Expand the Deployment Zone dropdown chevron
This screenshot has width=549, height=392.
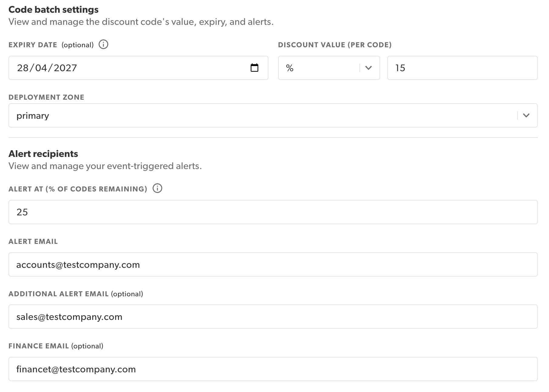point(526,115)
